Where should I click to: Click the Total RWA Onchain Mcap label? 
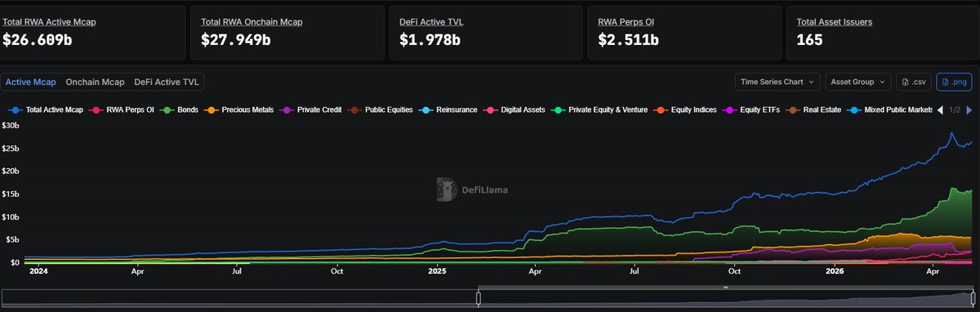pyautogui.click(x=252, y=22)
